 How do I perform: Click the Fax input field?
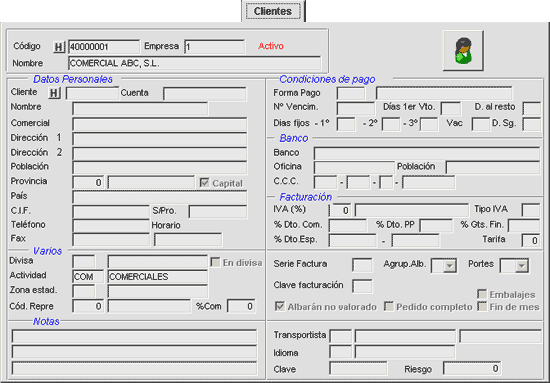(111, 240)
